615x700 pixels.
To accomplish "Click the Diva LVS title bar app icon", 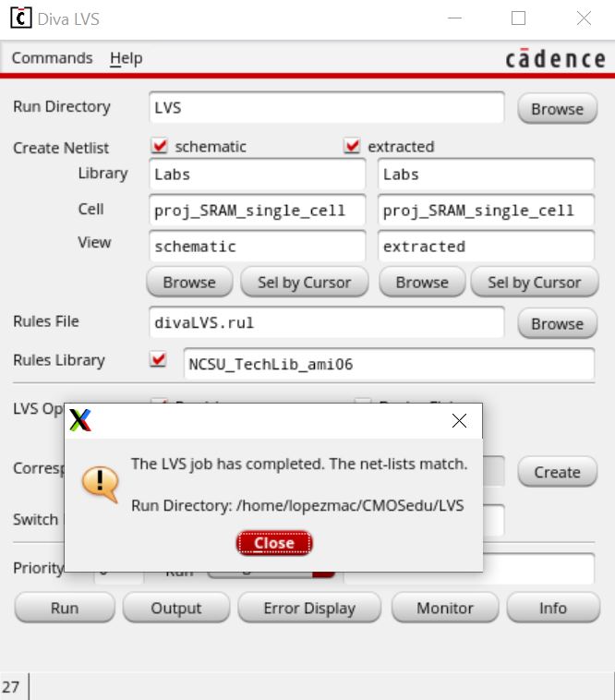I will pos(20,18).
